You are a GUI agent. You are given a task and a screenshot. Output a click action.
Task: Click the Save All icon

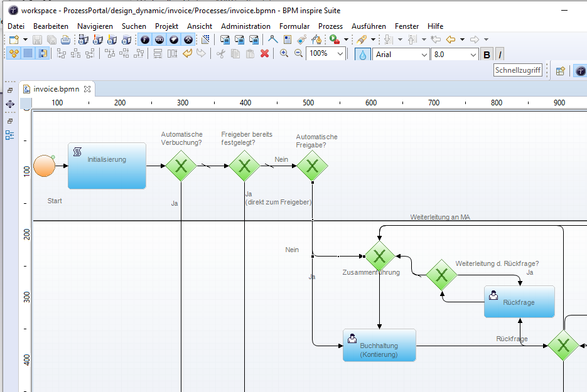[x=51, y=40]
